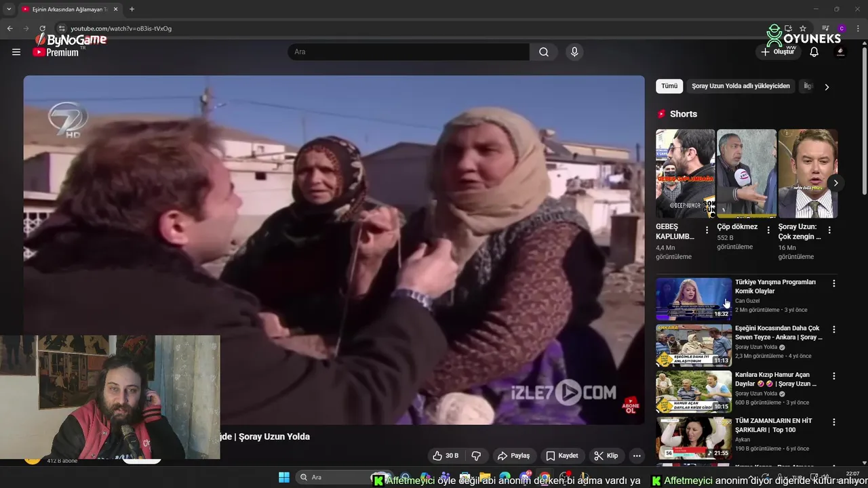Open the YouTube account avatar menu

pyautogui.click(x=841, y=52)
